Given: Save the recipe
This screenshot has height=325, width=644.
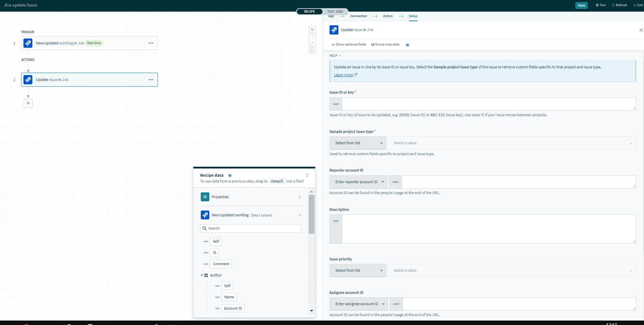Looking at the screenshot, I should [582, 5].
